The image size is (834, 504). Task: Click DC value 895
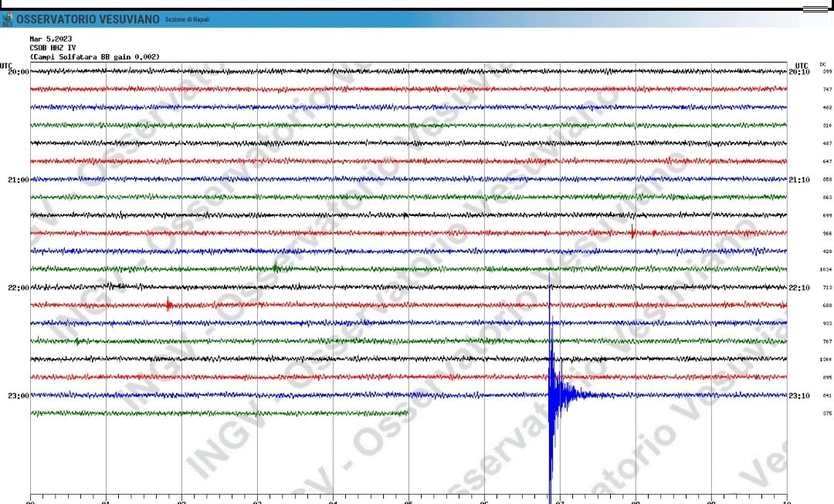(827, 377)
